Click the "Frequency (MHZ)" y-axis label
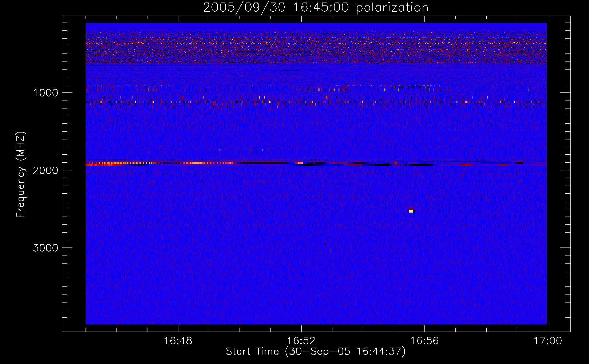 tap(21, 175)
